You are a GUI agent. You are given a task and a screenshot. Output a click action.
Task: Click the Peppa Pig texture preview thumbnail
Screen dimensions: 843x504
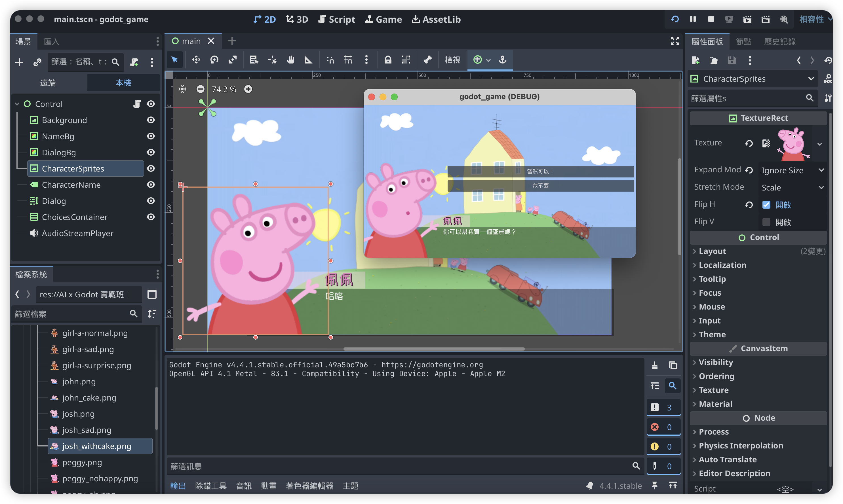[x=793, y=144]
